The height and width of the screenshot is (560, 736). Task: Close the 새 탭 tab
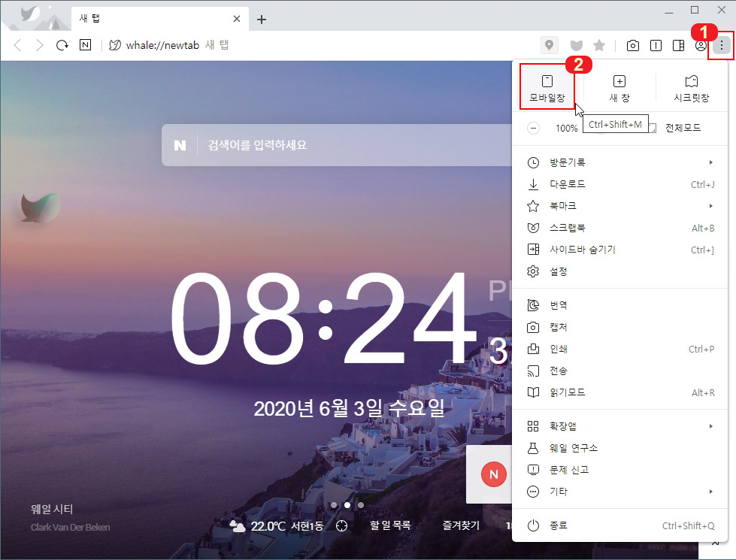tap(237, 19)
